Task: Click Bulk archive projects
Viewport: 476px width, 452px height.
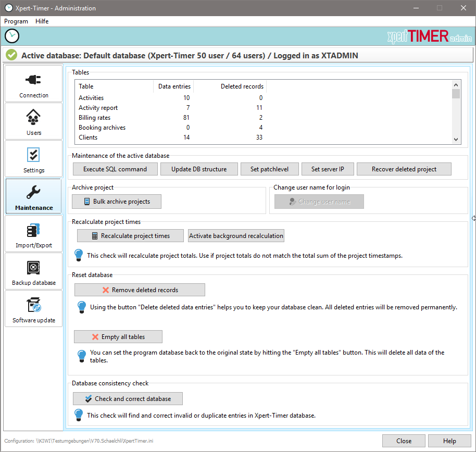Action: [x=116, y=202]
